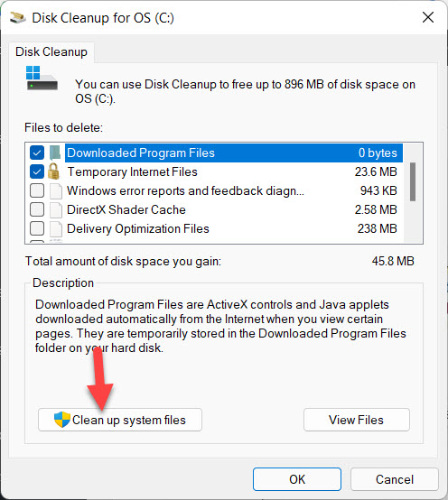
Task: Uncheck the Temporary Internet Files checkbox
Action: (37, 171)
